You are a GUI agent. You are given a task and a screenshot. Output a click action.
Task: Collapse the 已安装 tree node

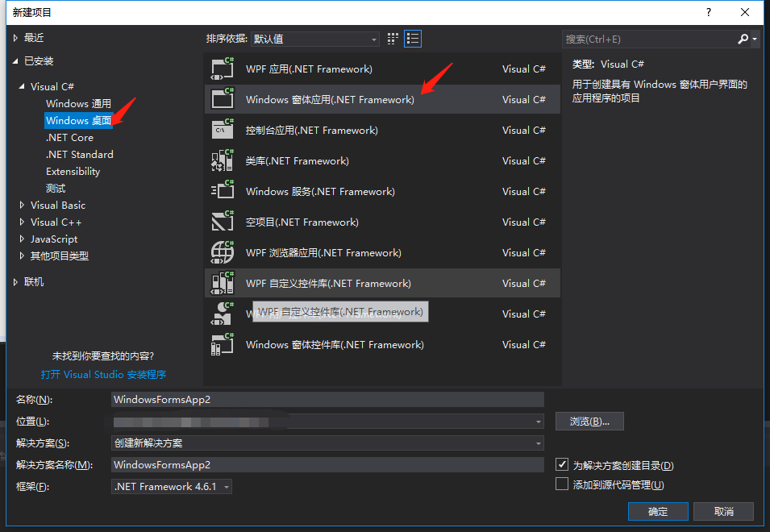[x=15, y=60]
